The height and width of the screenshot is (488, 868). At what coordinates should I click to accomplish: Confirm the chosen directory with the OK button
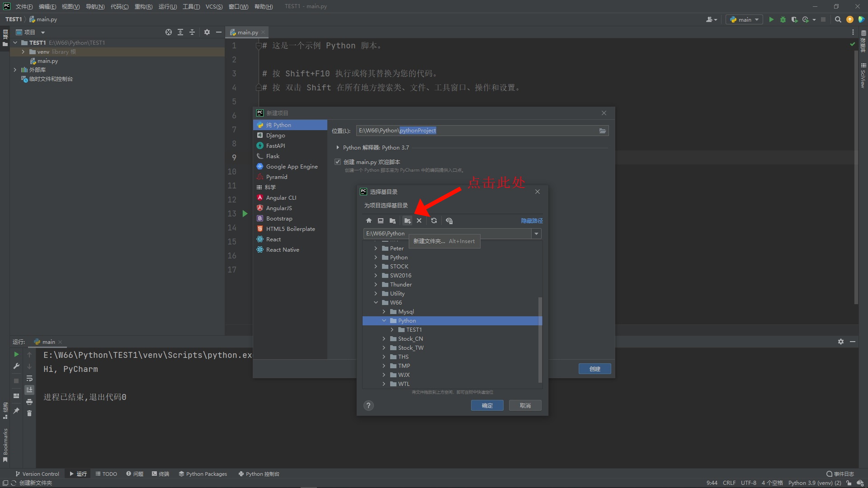click(x=487, y=405)
